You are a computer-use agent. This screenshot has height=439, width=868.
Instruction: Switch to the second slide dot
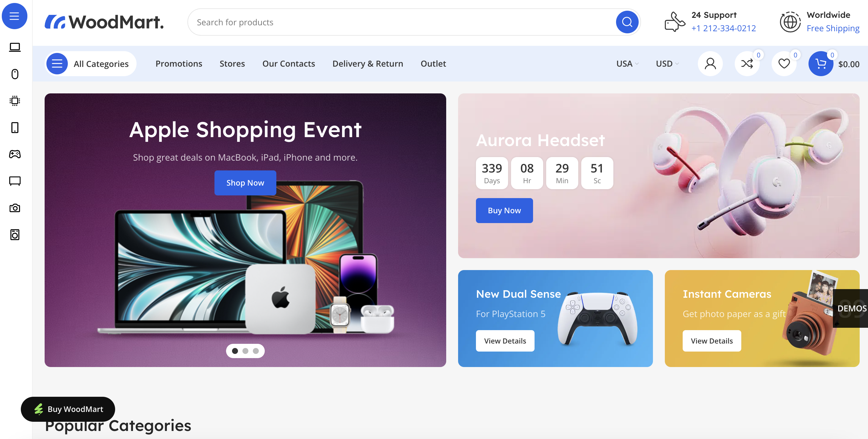pos(245,351)
